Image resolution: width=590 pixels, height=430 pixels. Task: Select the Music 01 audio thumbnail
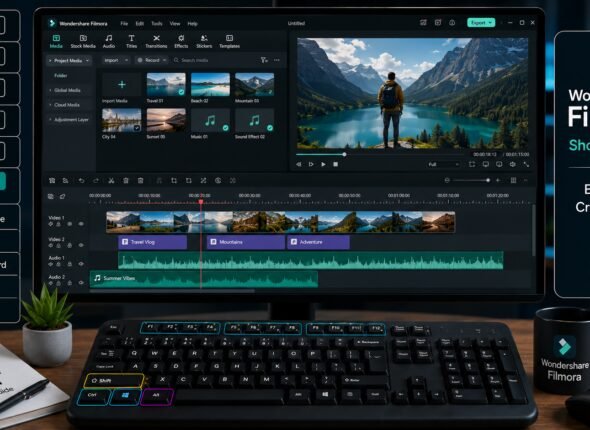pyautogui.click(x=210, y=120)
